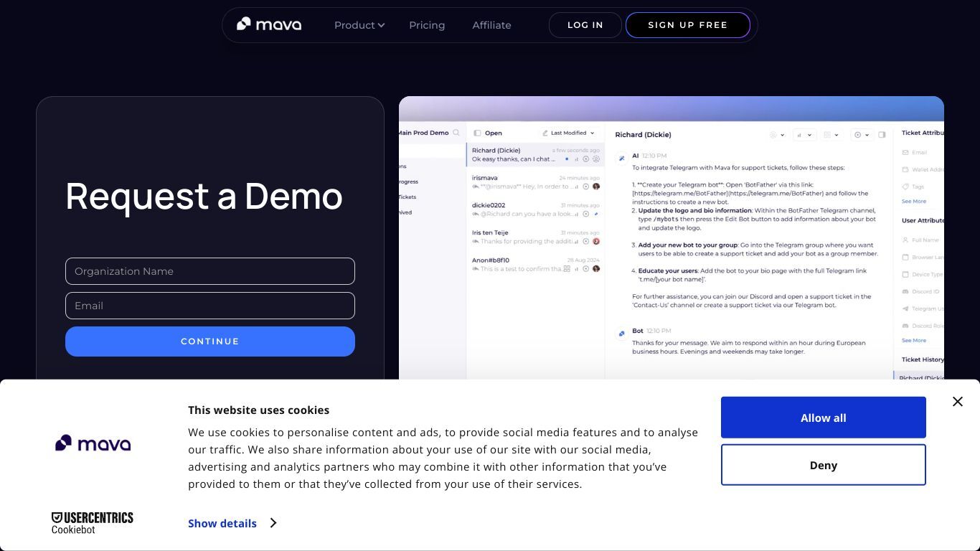Close the cookie banner with X
This screenshot has width=980, height=551.
[x=957, y=402]
